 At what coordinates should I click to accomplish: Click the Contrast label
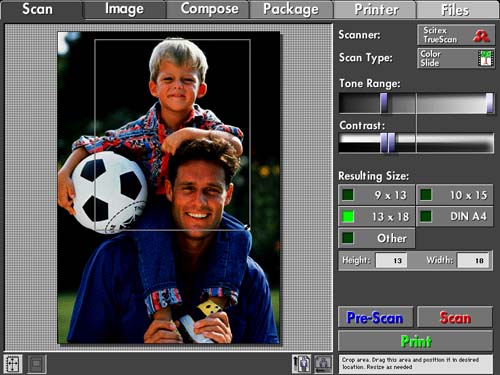(x=362, y=125)
